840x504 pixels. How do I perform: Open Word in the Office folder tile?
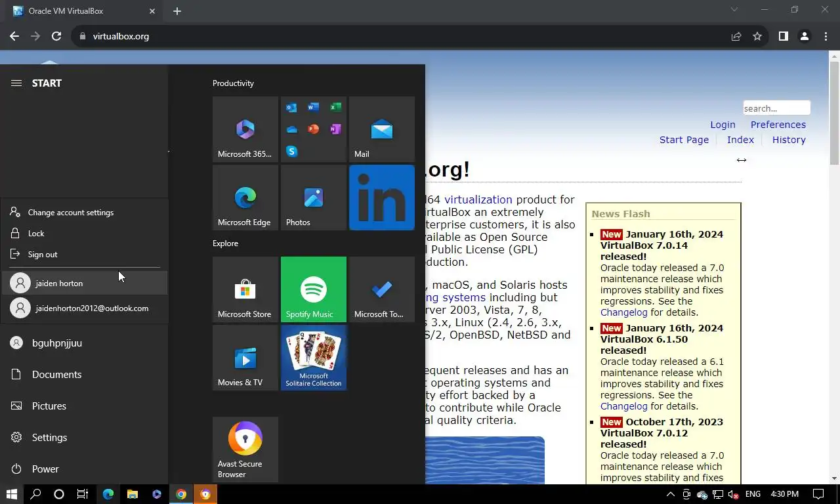[314, 108]
